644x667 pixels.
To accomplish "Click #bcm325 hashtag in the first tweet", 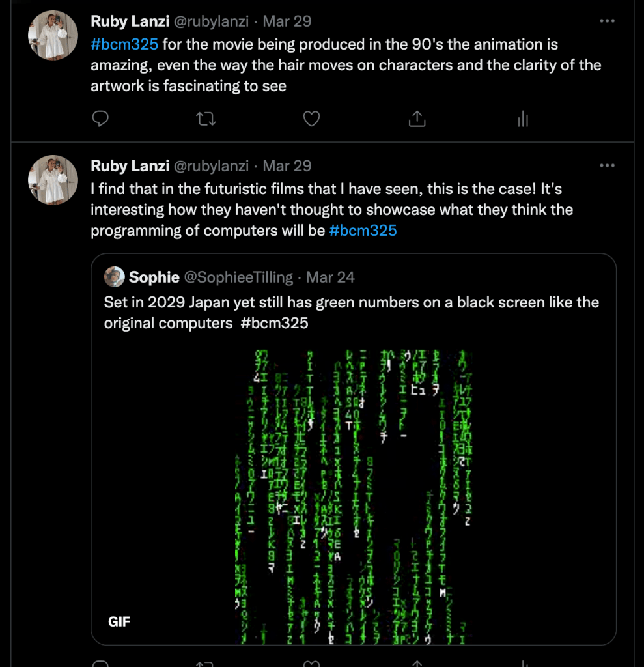I will [124, 44].
